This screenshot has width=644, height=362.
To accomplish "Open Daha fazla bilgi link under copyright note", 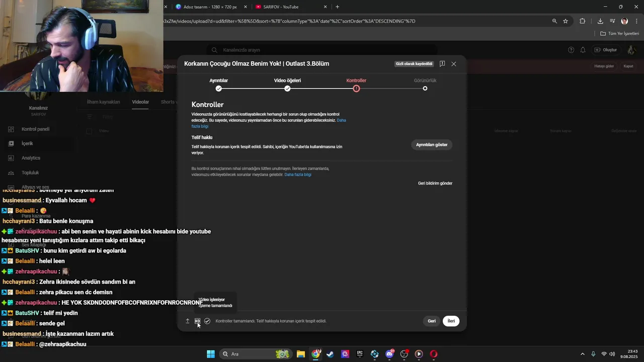I will click(x=298, y=174).
